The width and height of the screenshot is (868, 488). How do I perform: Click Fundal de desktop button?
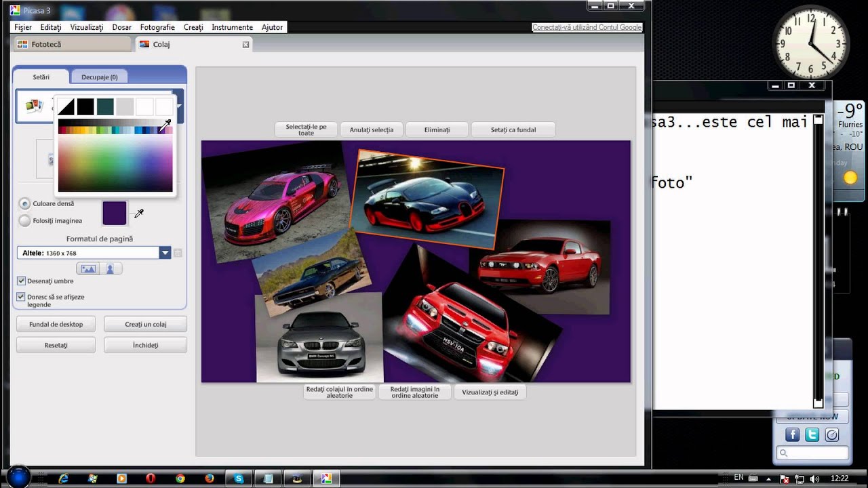[x=56, y=324]
